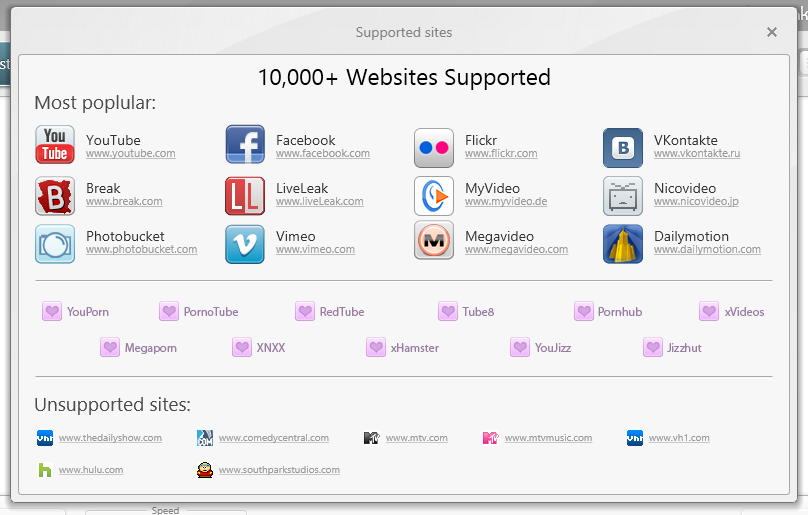Click the YouTube site name text

113,140
